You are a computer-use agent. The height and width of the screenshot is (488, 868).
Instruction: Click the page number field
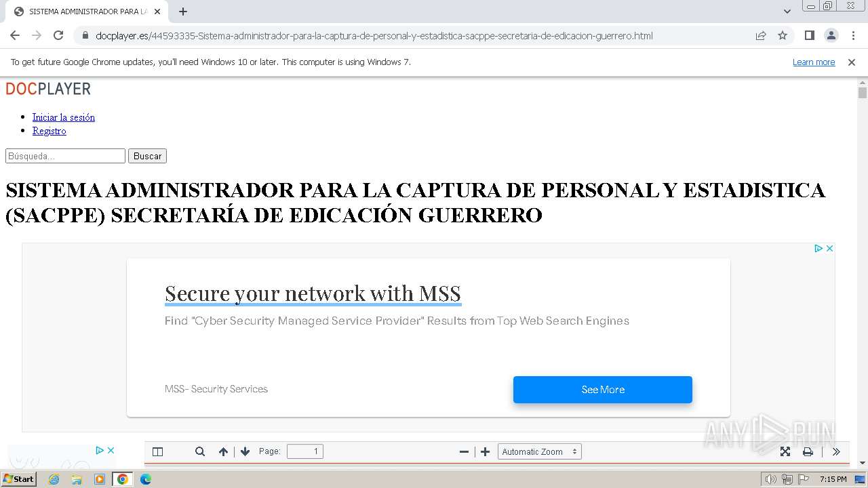tap(305, 452)
